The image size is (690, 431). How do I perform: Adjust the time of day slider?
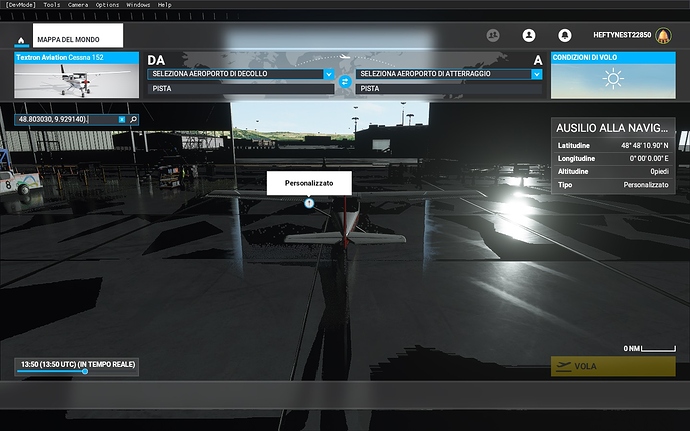pyautogui.click(x=84, y=371)
